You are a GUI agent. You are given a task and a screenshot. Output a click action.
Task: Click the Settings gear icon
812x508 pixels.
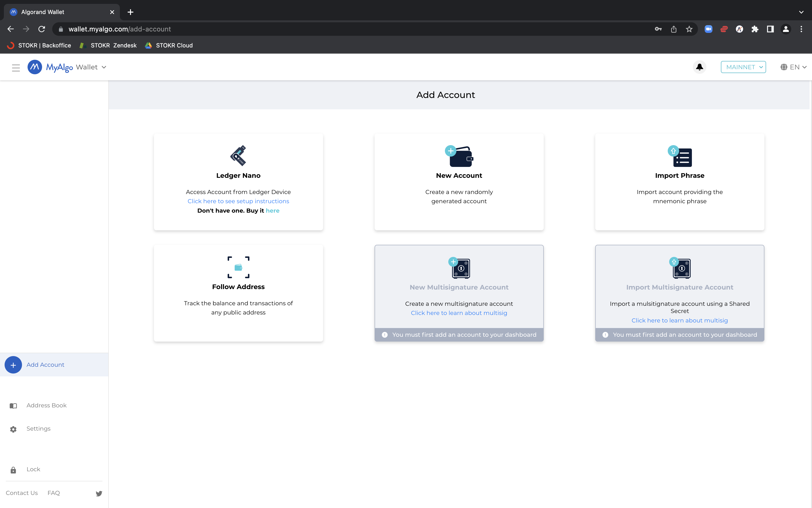pyautogui.click(x=13, y=429)
